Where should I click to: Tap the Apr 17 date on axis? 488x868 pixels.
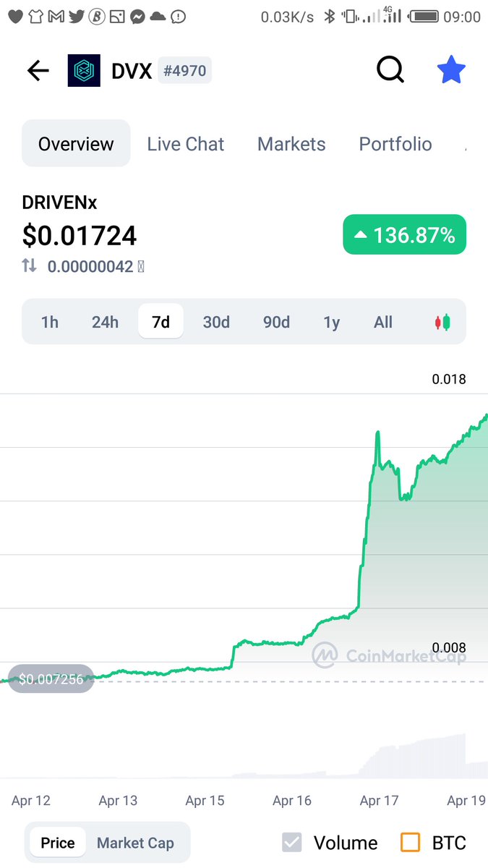pyautogui.click(x=380, y=801)
